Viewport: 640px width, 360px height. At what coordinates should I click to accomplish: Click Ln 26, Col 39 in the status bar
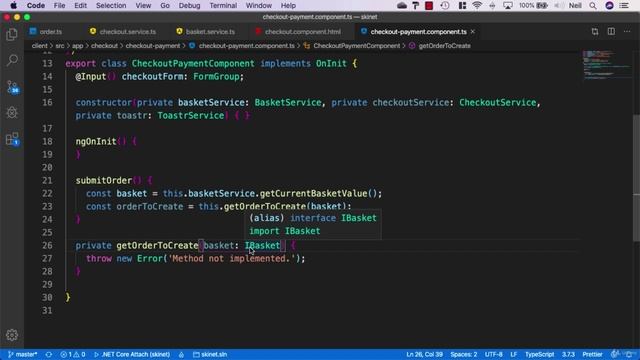[x=424, y=354]
